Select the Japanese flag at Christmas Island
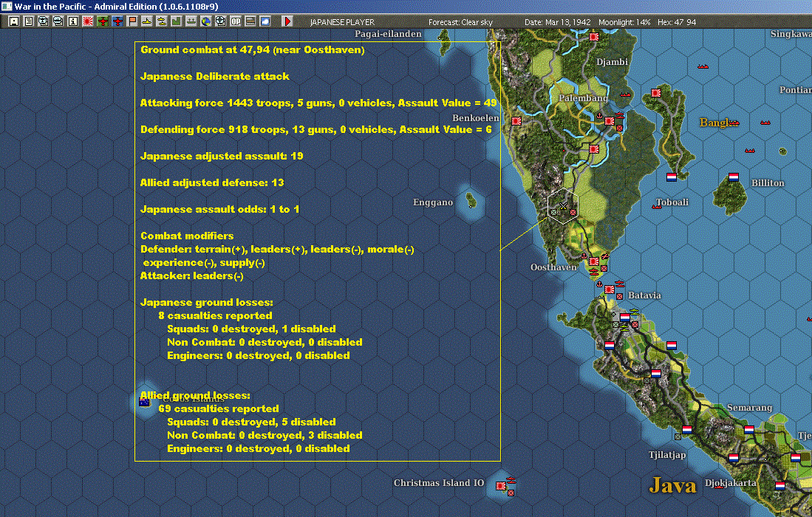812x517 pixels. pyautogui.click(x=501, y=486)
